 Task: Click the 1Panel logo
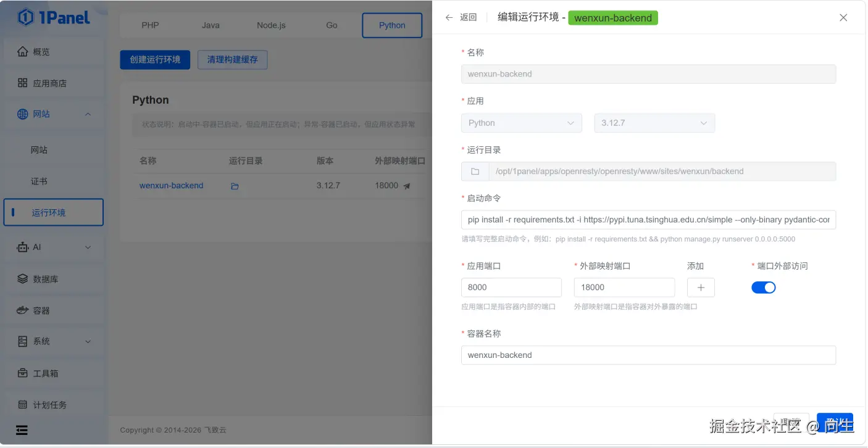(54, 17)
